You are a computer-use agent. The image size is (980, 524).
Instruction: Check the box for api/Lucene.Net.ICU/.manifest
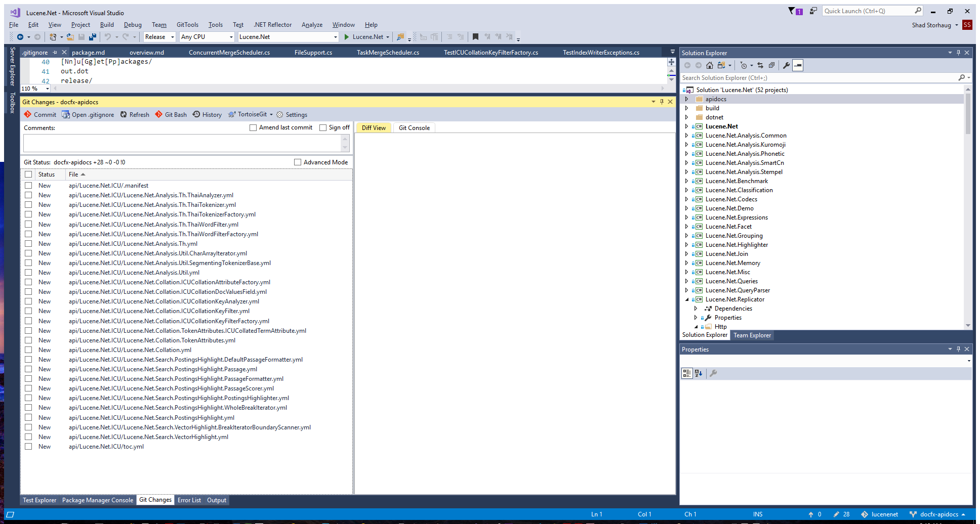tap(28, 186)
